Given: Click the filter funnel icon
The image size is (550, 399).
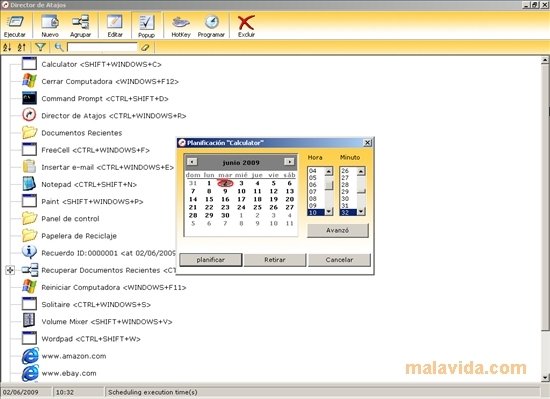Looking at the screenshot, I should point(40,47).
